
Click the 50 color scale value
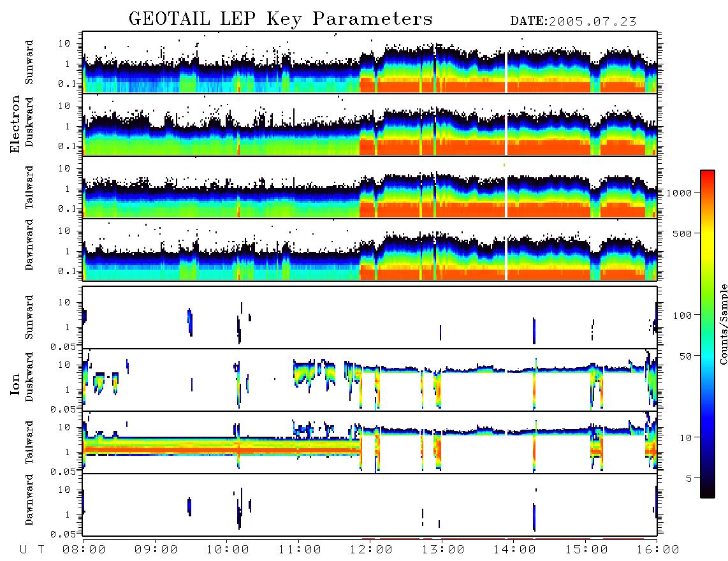point(685,356)
